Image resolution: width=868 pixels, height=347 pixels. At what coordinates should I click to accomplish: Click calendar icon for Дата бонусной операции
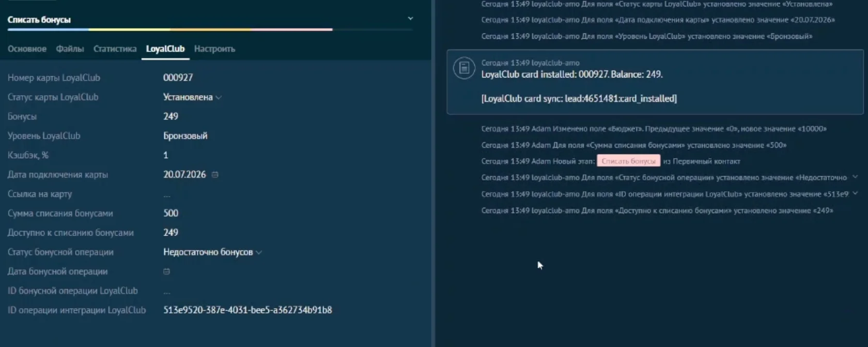point(166,271)
